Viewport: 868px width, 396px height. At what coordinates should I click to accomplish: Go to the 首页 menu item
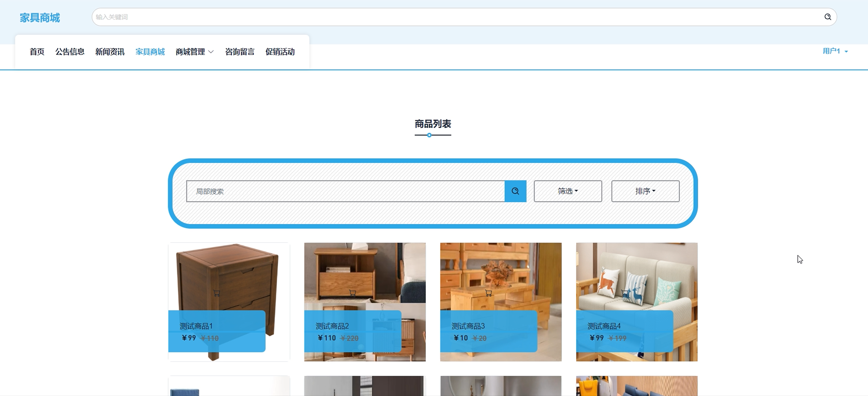(x=37, y=52)
